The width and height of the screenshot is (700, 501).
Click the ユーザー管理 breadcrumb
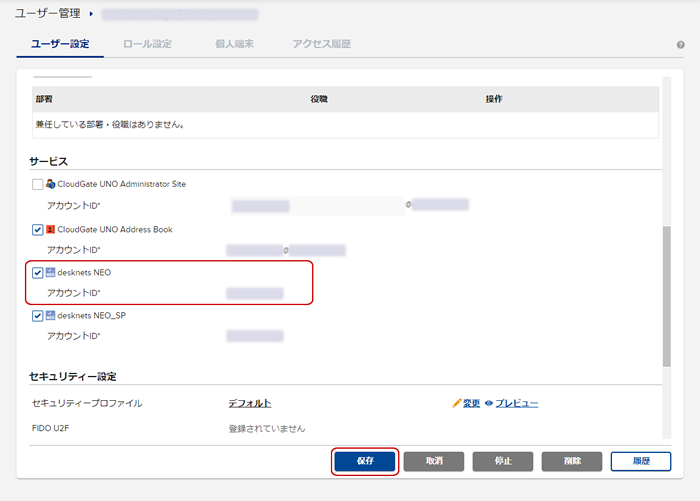point(48,13)
